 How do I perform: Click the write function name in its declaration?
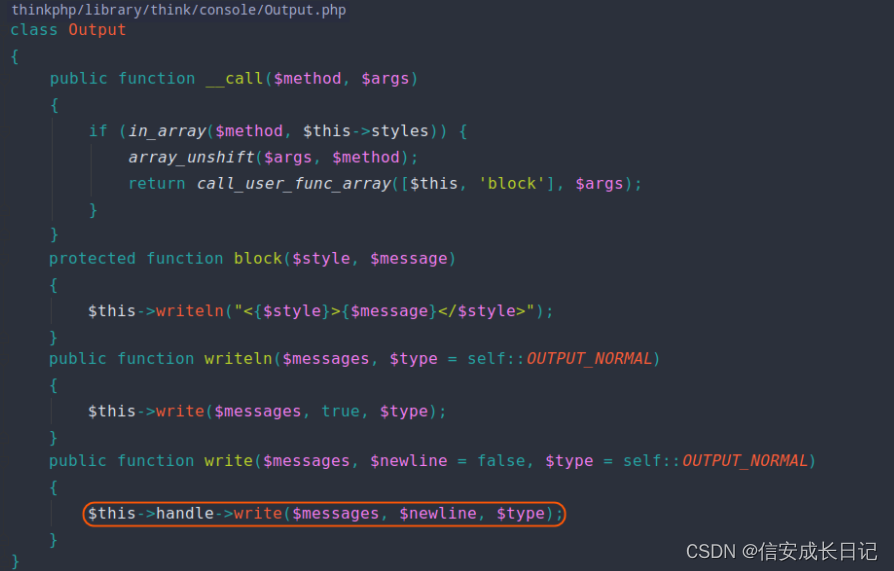229,461
